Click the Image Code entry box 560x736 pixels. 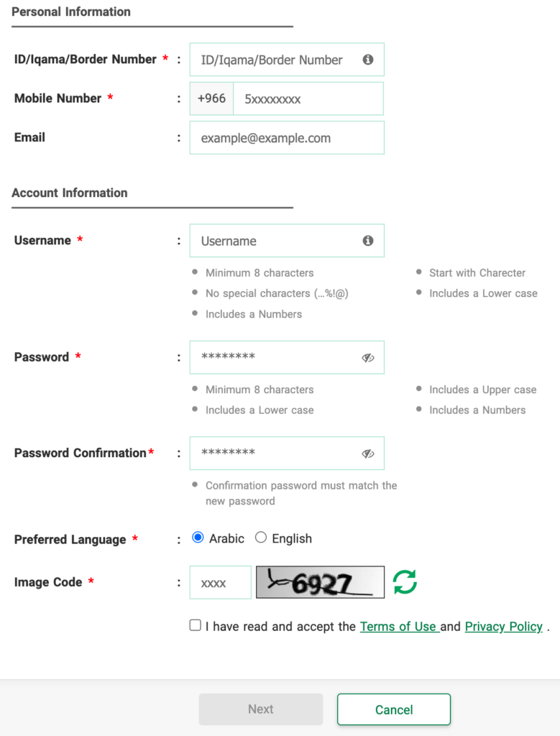(x=220, y=582)
